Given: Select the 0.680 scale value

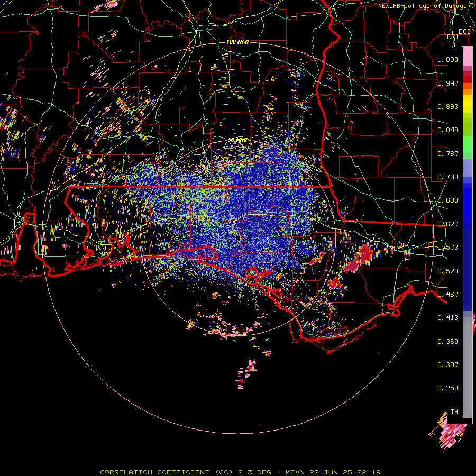Looking at the screenshot, I should pos(448,200).
